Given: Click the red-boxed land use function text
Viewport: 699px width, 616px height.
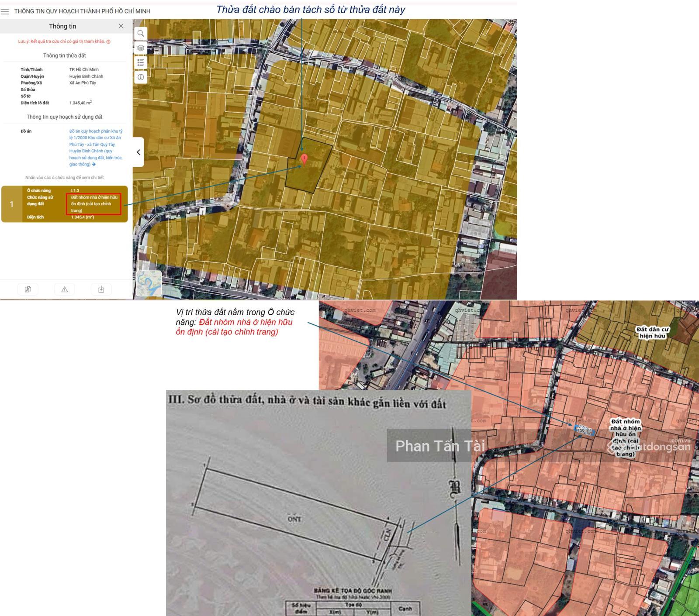Looking at the screenshot, I should point(93,204).
